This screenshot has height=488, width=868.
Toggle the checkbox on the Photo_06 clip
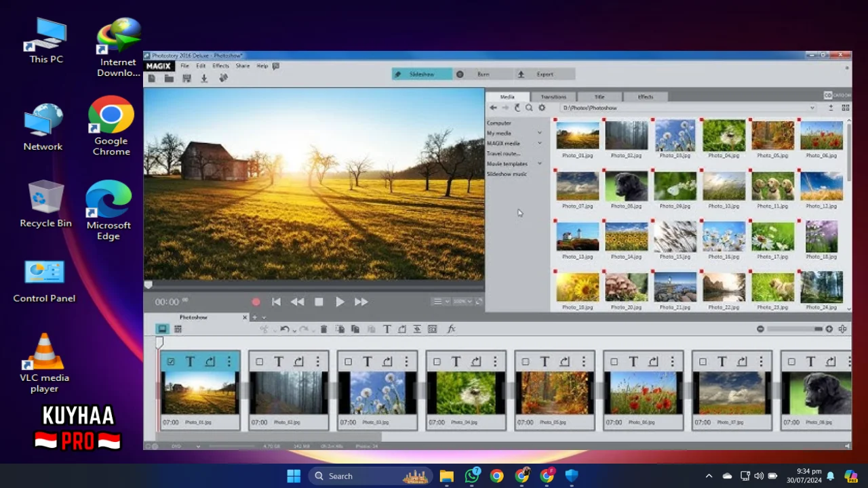click(x=614, y=362)
